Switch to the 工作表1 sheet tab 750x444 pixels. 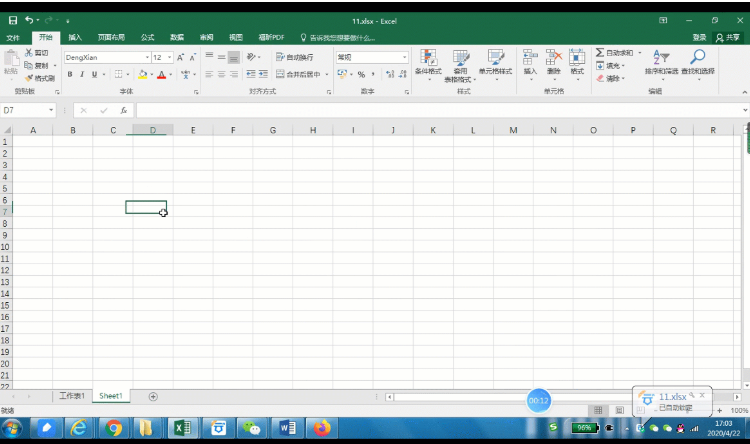tap(70, 396)
